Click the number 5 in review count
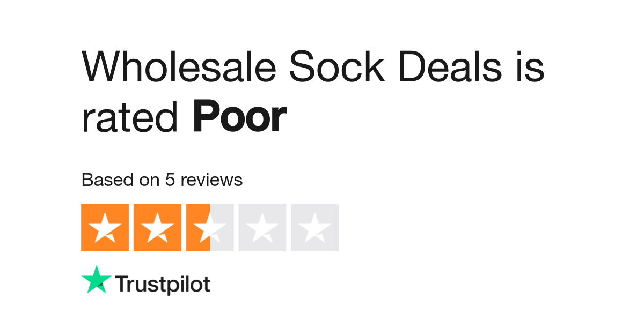The image size is (644, 336). click(170, 180)
